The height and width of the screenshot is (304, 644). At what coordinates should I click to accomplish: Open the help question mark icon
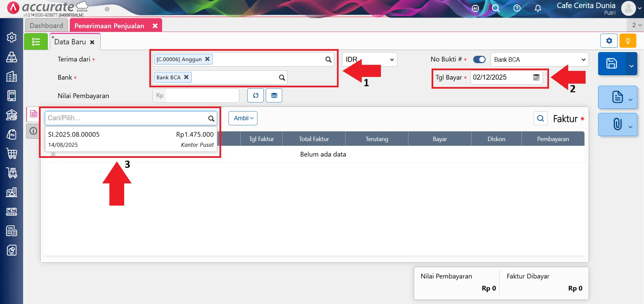[517, 8]
